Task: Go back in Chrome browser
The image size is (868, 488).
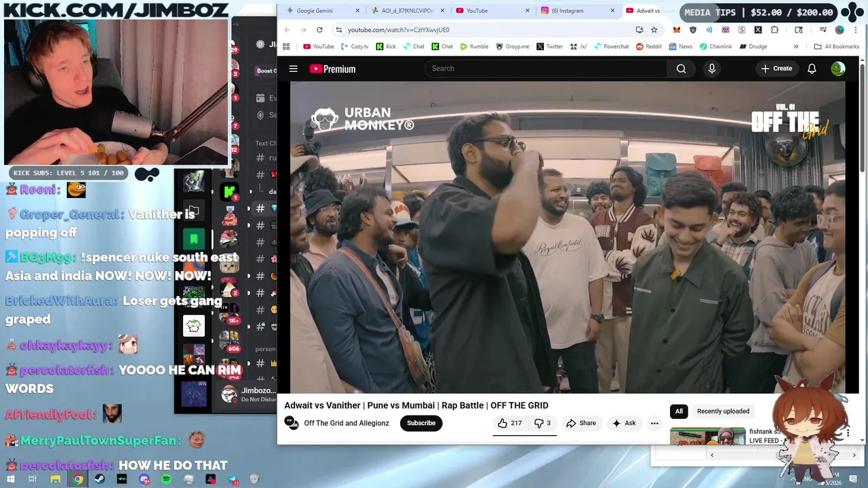Action: pos(287,30)
